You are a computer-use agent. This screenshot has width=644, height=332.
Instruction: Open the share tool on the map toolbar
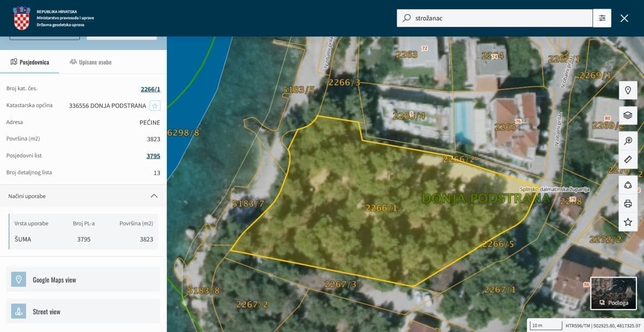click(628, 185)
